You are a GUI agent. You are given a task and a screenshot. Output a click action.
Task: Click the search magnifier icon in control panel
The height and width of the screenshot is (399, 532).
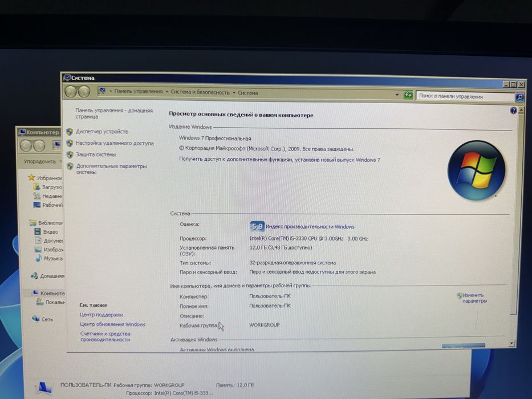pos(519,97)
